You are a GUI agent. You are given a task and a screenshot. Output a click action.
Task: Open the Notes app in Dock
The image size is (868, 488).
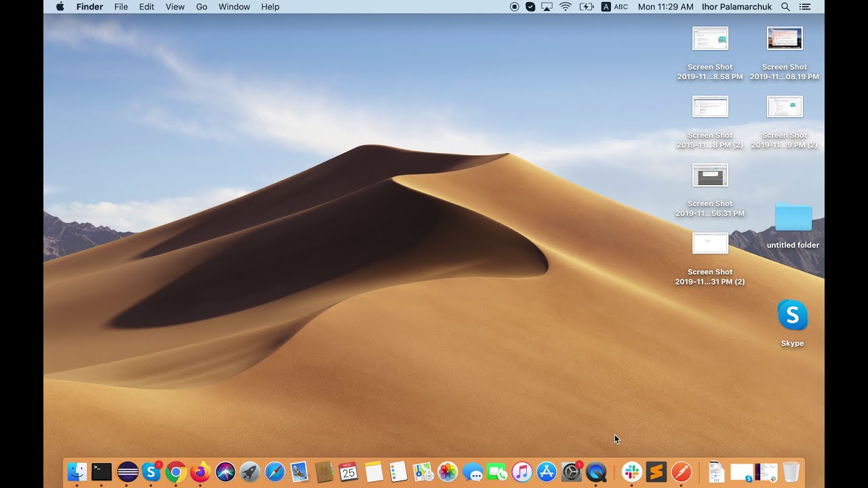(x=374, y=472)
